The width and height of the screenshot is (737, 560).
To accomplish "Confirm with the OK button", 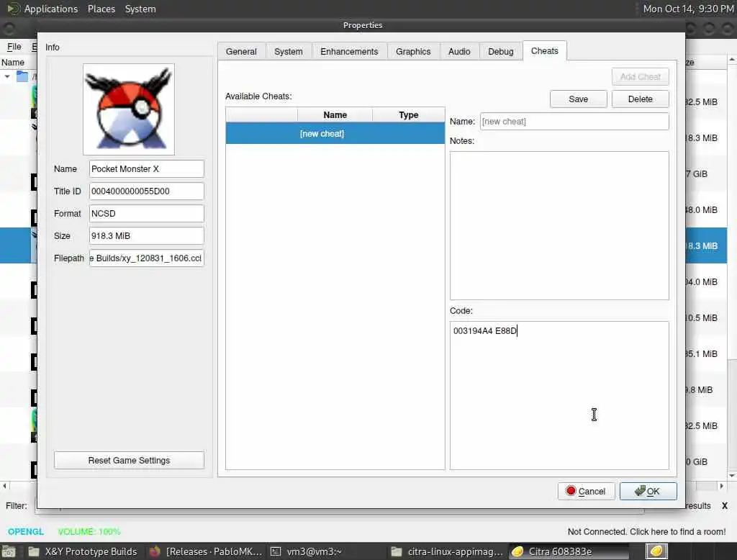I will tap(648, 492).
